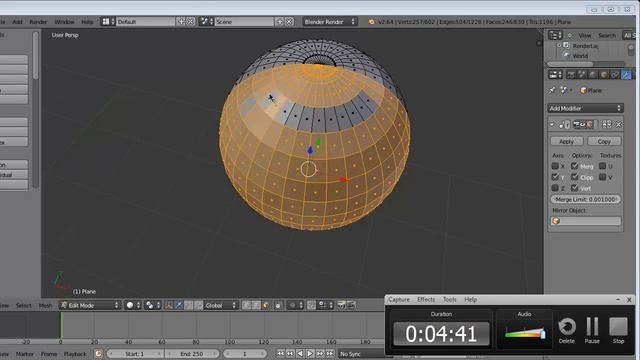
Task: Adjust the Merge Limit value field
Action: (x=586, y=199)
